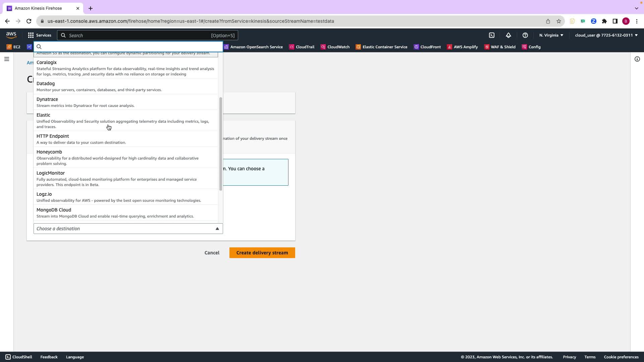
Task: Toggle the left hamburger navigation menu
Action: 7,59
